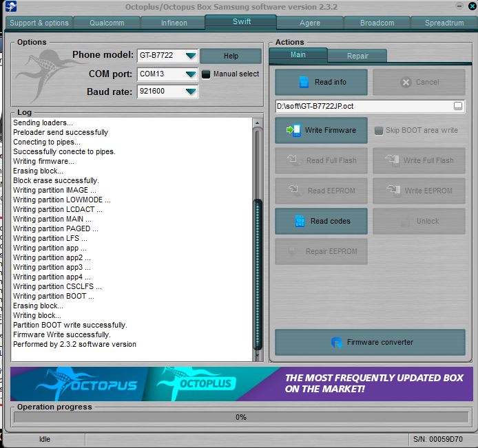
Task: Switch to Agere tab
Action: tap(310, 23)
